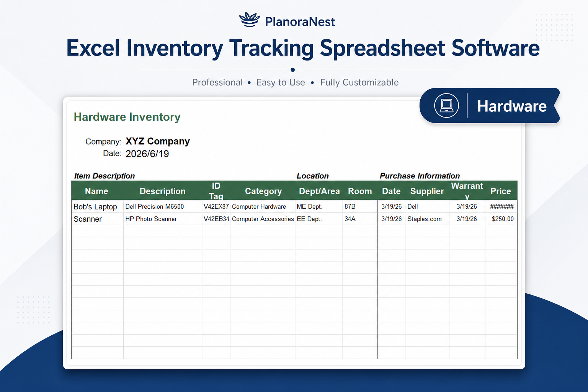The image size is (588, 392).
Task: Click the Item Description section label
Action: pyautogui.click(x=105, y=176)
